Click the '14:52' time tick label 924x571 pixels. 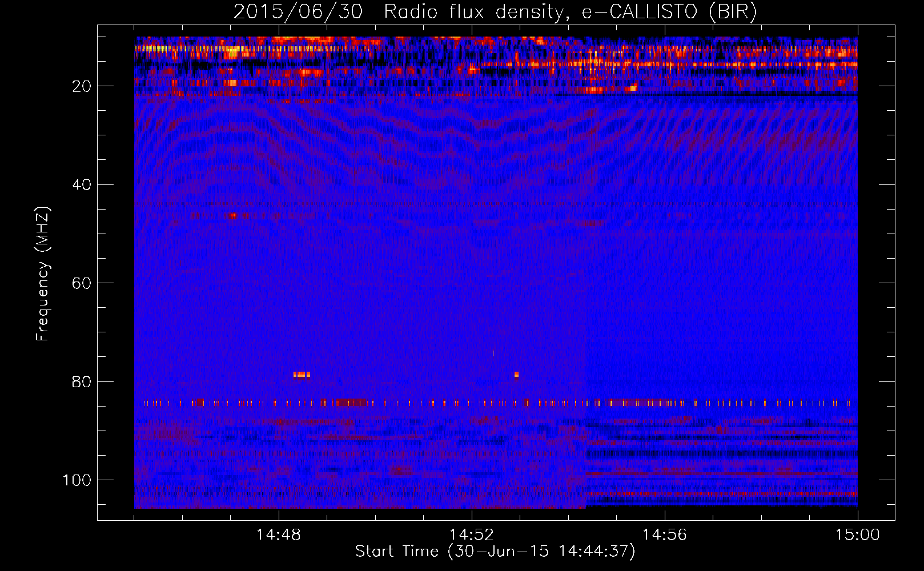coord(471,534)
